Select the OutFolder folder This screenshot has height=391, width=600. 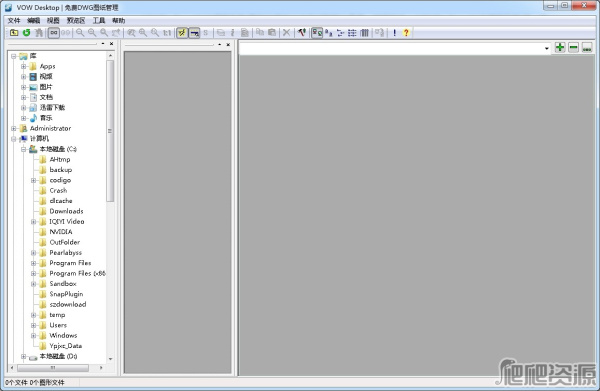click(x=65, y=242)
